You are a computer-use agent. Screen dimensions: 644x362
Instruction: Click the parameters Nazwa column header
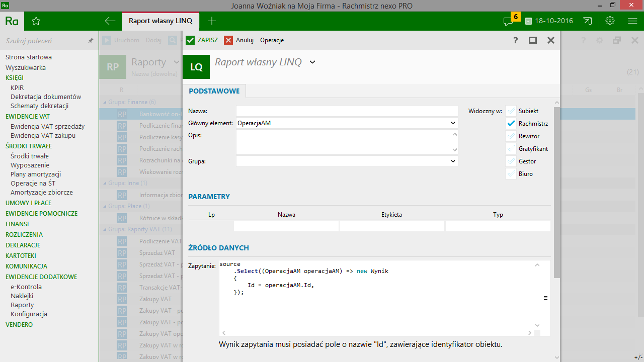point(286,215)
